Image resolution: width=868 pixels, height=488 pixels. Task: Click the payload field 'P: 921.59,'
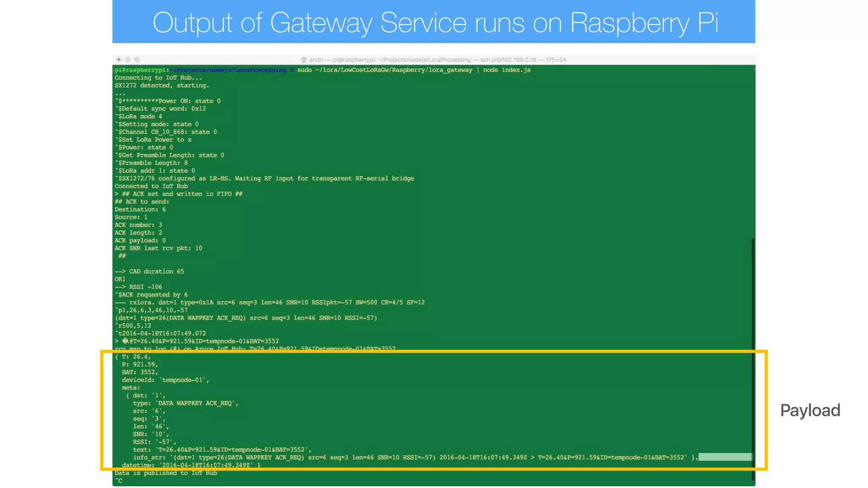140,364
